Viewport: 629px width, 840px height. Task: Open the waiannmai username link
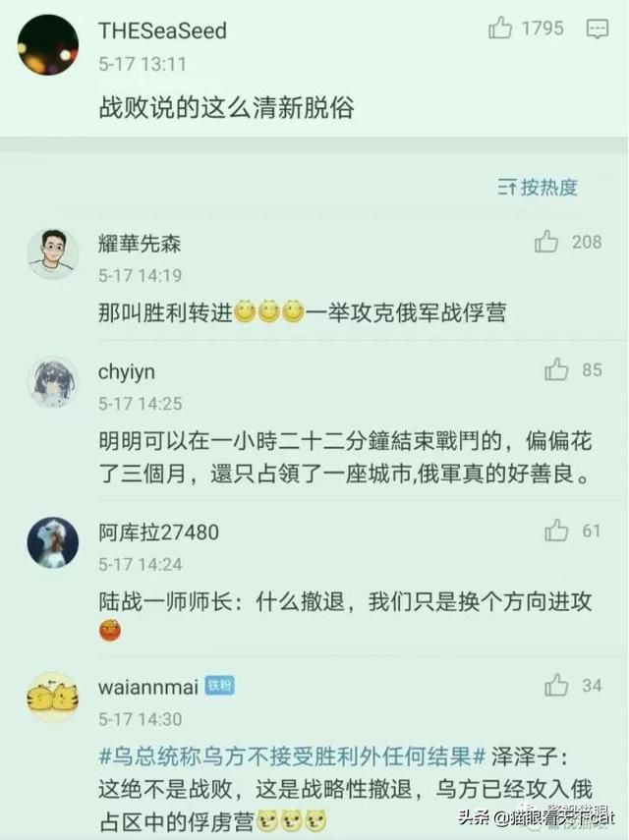tap(148, 687)
